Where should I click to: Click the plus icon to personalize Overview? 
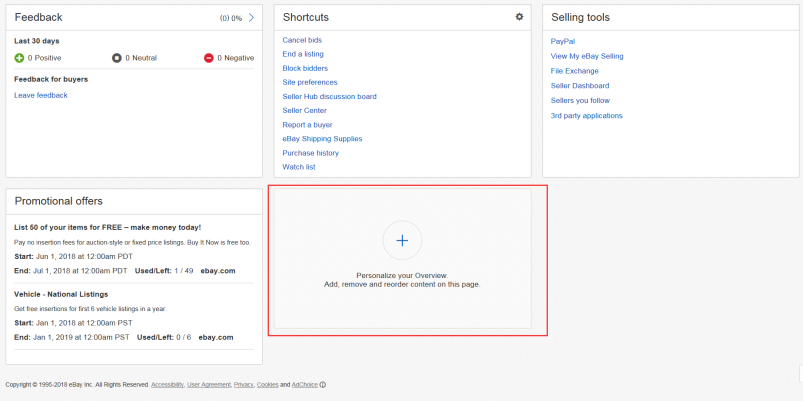click(402, 240)
